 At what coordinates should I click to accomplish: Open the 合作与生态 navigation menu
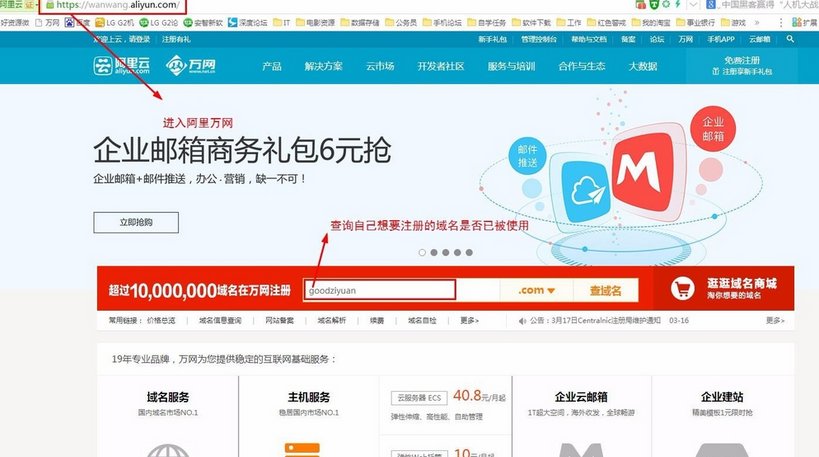582,66
